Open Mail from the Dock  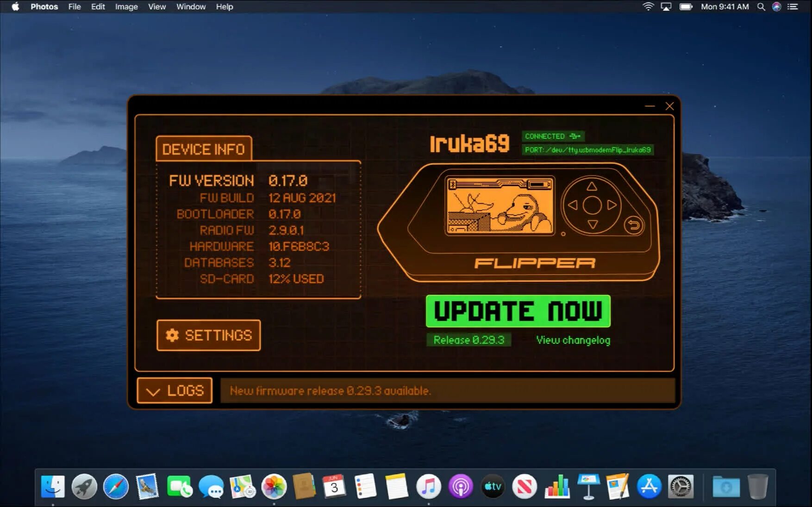[147, 487]
